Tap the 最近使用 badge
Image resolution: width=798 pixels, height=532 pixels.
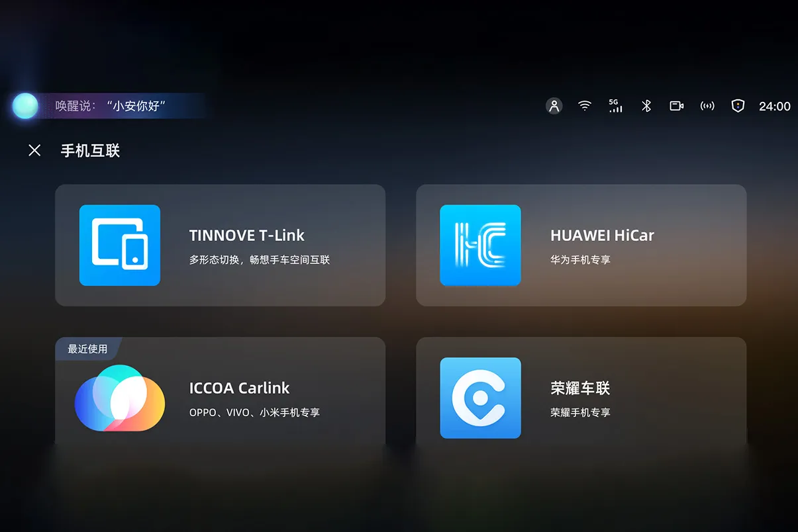(87, 349)
